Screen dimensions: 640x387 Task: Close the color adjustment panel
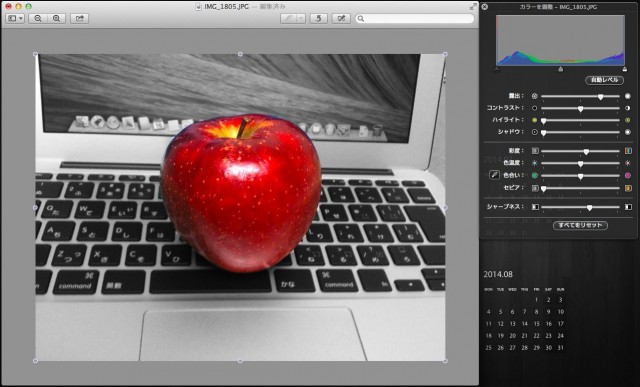click(484, 7)
